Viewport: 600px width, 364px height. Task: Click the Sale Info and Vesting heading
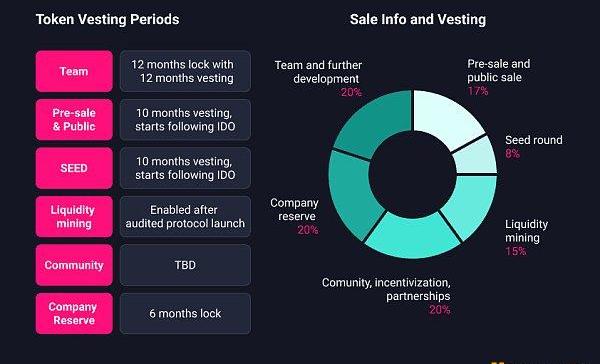click(x=418, y=19)
